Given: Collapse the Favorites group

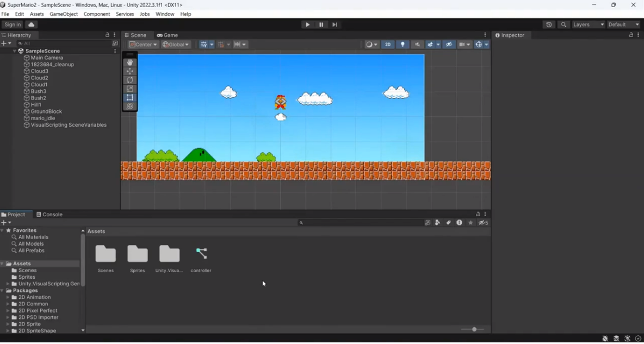Looking at the screenshot, I should 3,230.
